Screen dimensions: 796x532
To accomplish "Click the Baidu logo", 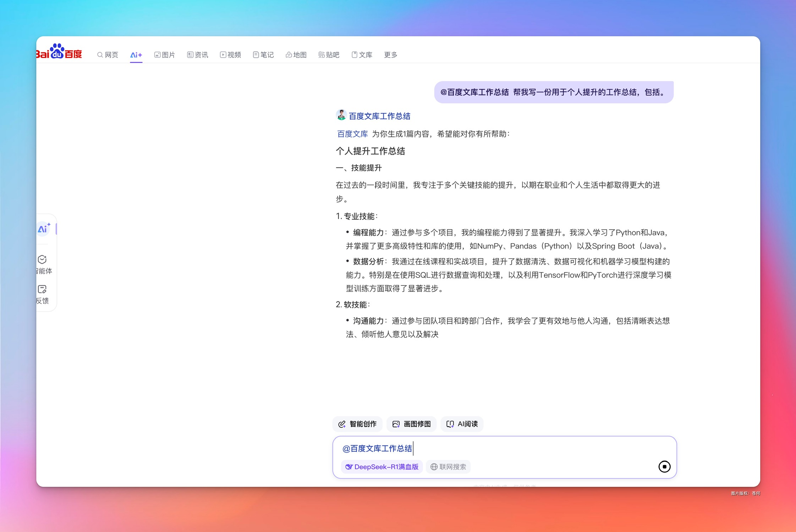I will (x=60, y=51).
